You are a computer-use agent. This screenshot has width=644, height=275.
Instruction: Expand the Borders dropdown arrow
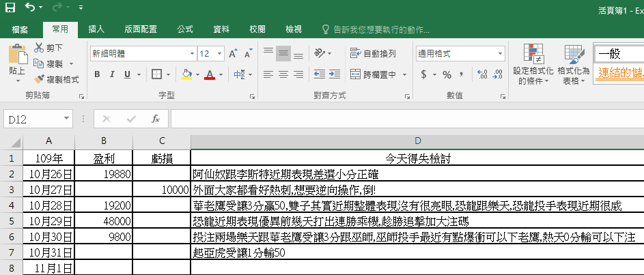pos(169,74)
